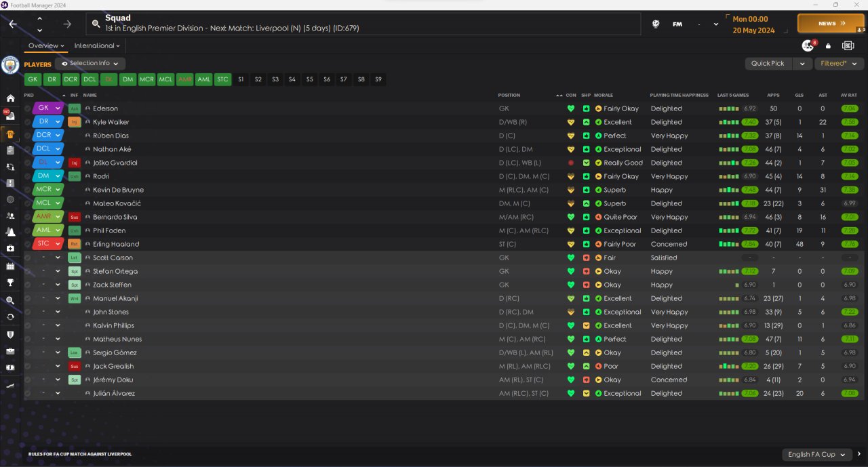Open the exclamation-mark icon in sidebar

point(10,183)
